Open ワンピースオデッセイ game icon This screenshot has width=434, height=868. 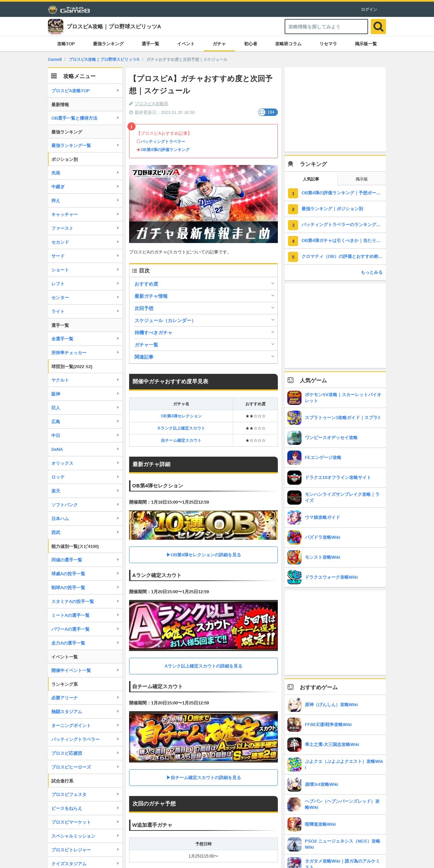294,438
